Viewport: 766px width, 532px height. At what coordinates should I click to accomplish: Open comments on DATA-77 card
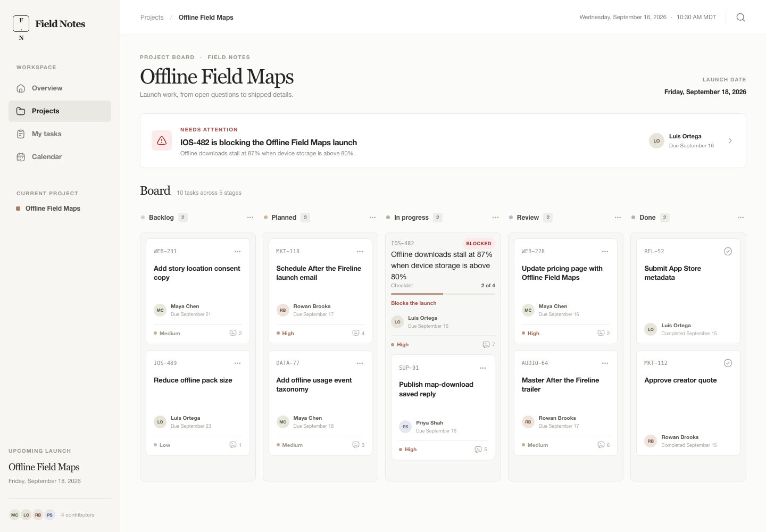359,445
